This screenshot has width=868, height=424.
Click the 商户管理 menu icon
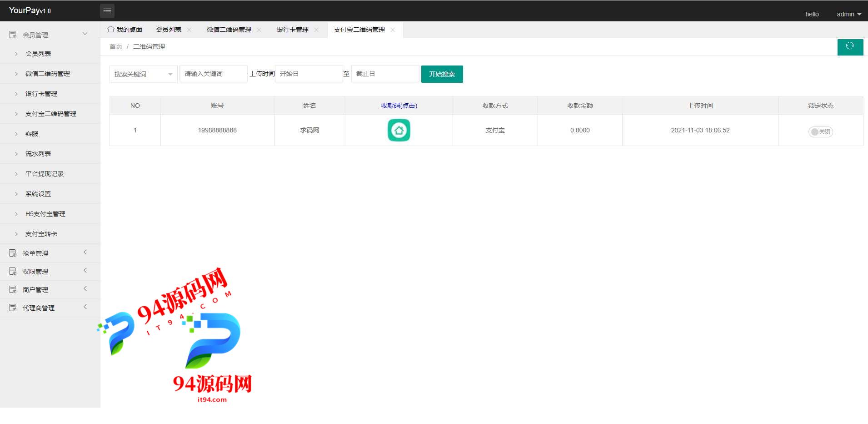[13, 289]
